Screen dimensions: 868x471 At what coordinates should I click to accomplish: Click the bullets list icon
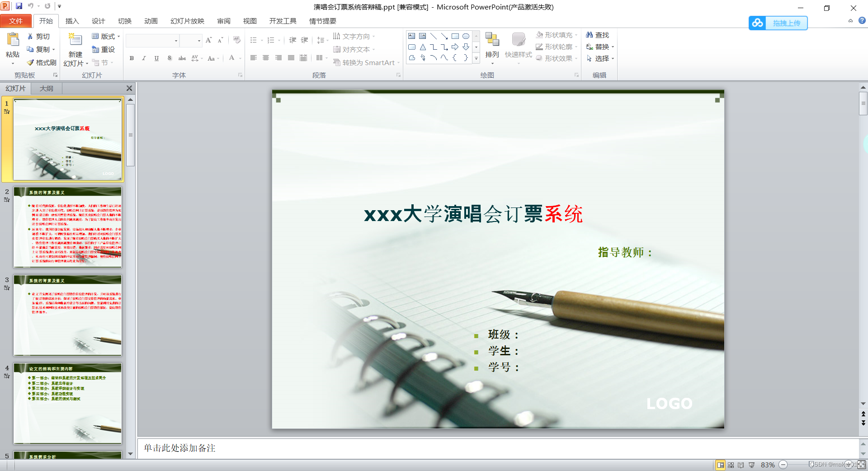pos(254,40)
